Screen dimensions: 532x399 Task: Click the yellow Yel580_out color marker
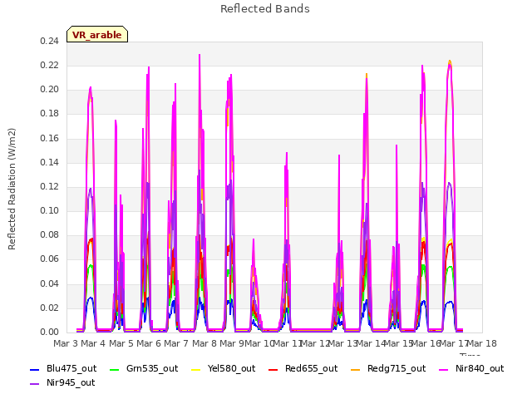[x=196, y=369]
